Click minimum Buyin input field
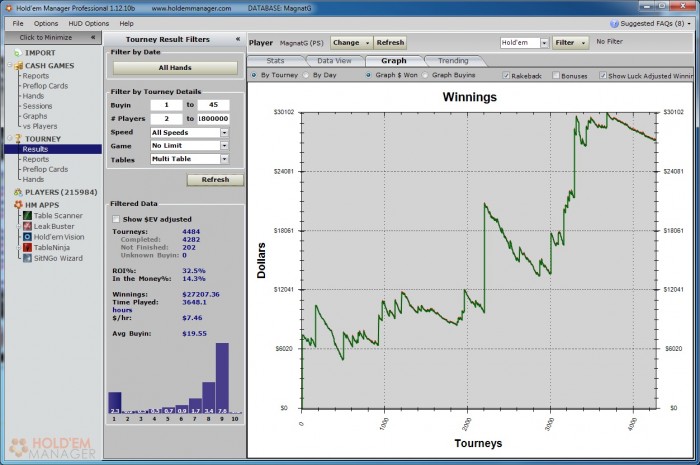 point(167,105)
